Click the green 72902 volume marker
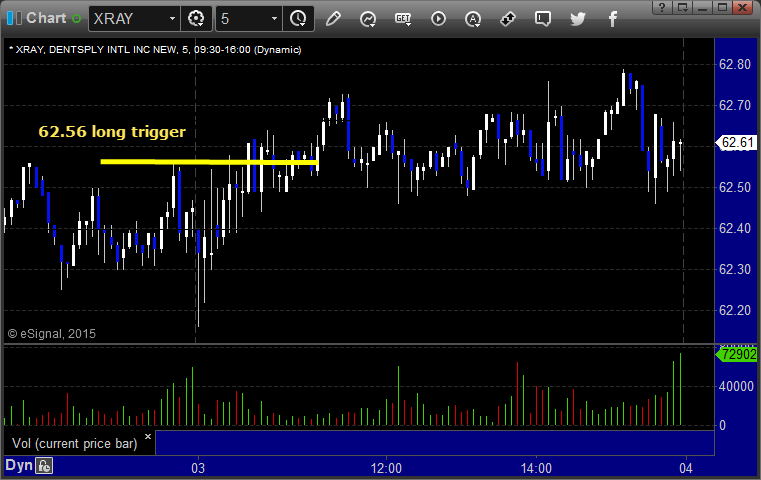Viewport: 761px width, 480px height. (737, 354)
